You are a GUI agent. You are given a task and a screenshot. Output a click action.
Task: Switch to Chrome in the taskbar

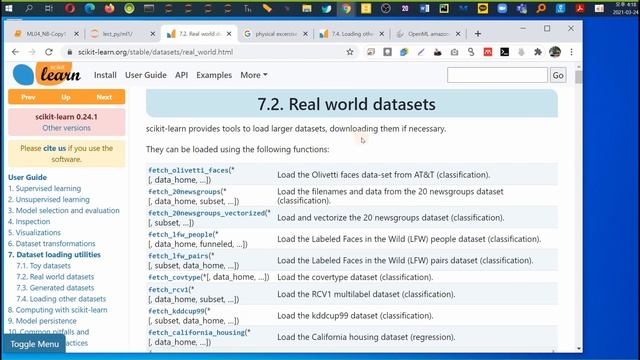(347, 8)
